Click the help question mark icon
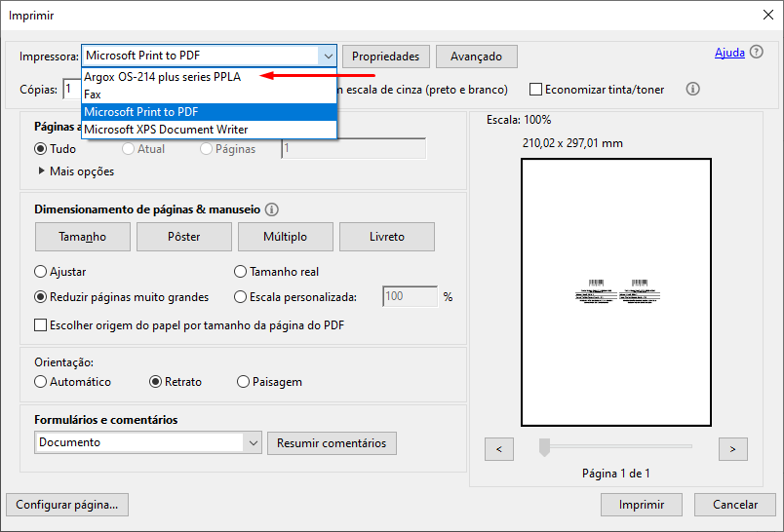 (x=757, y=52)
